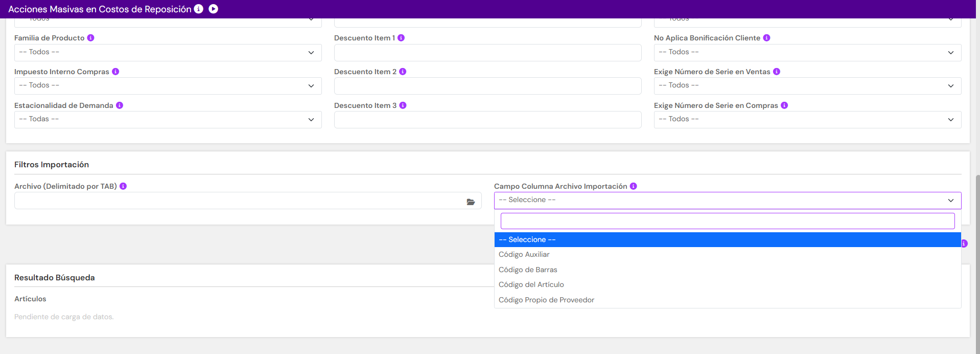Click Resultado Búsqueda heading
The image size is (980, 354).
pos(55,277)
